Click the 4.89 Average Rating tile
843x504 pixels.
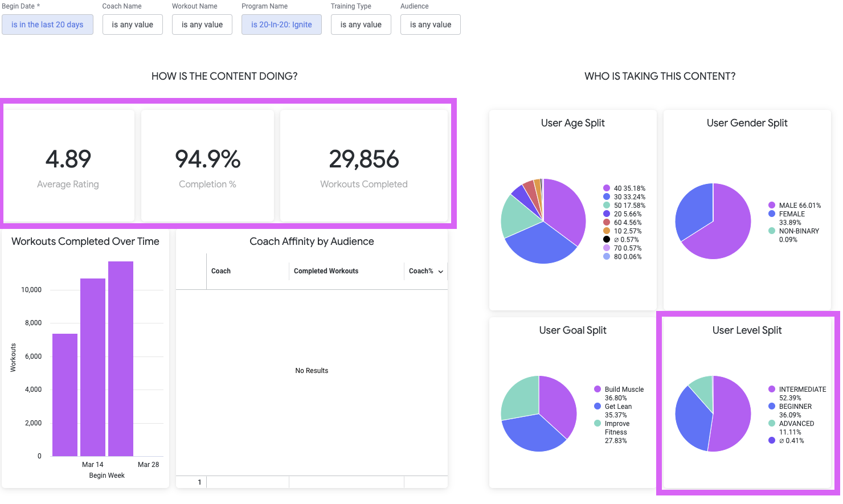pyautogui.click(x=68, y=166)
